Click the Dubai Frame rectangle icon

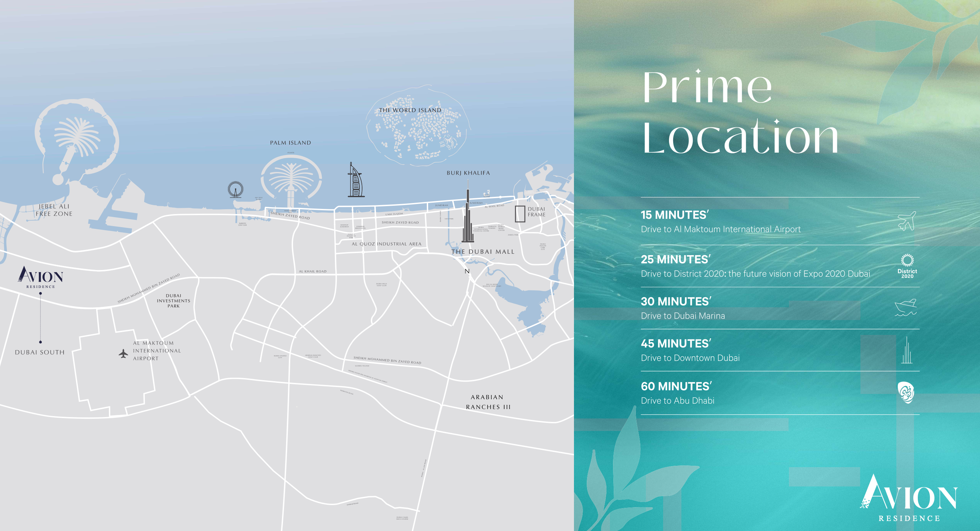tap(520, 214)
